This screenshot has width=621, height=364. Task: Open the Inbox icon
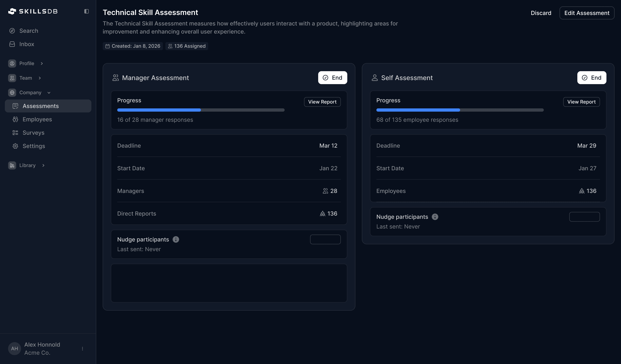[12, 44]
